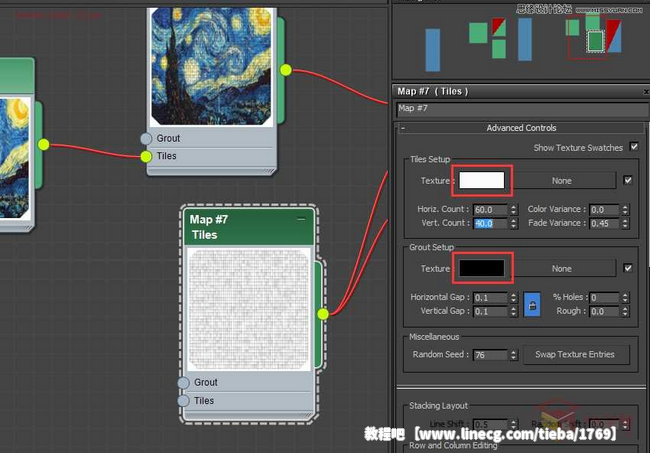Image resolution: width=651 pixels, height=453 pixels.
Task: Click the Line Shift field in Stacking Layout
Action: (490, 424)
